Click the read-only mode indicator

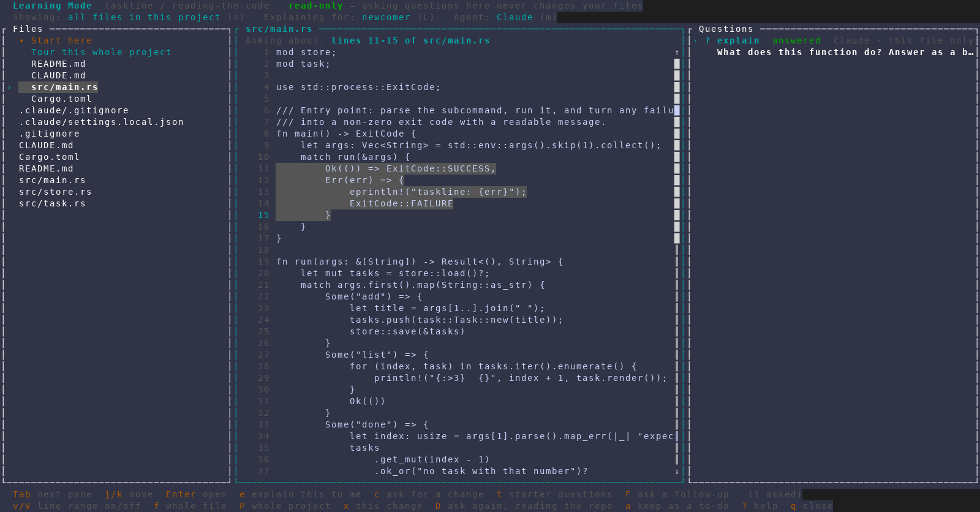[315, 6]
